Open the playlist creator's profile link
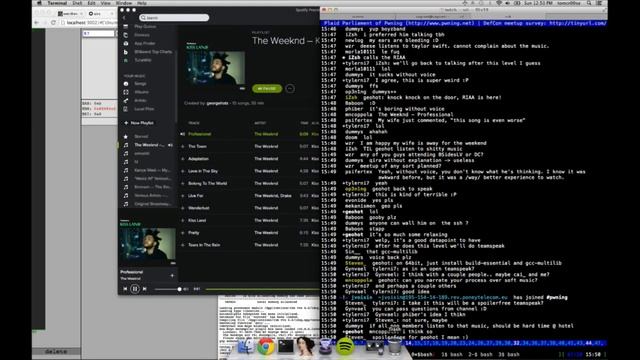 pyautogui.click(x=217, y=103)
